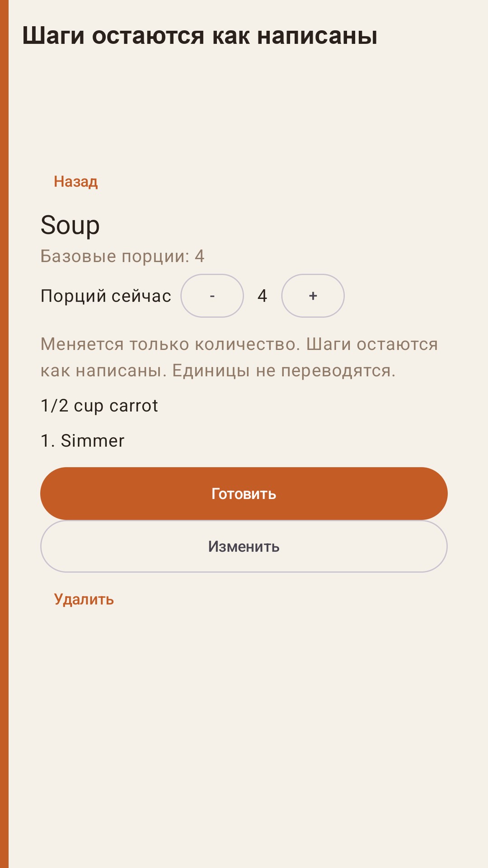The image size is (488, 868).
Task: Go back via the Назад link
Action: pyautogui.click(x=75, y=182)
